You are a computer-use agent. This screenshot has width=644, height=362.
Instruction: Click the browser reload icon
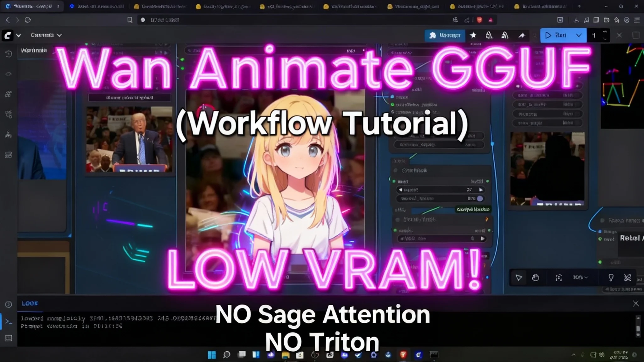point(28,20)
